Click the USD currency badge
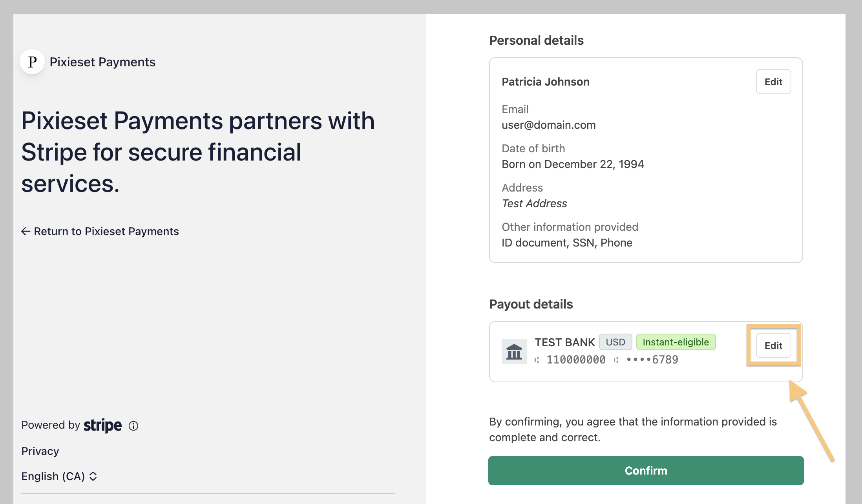Screen dimensions: 862x504 (x=615, y=342)
